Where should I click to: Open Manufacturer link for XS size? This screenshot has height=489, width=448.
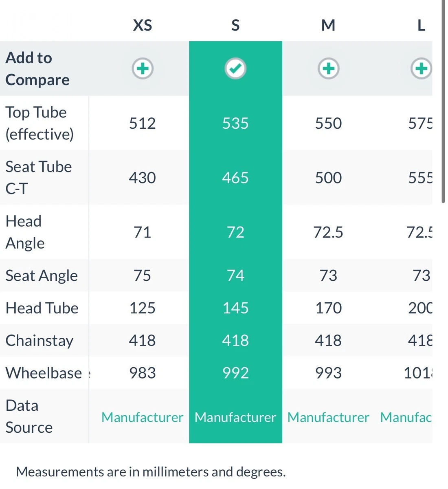click(143, 417)
